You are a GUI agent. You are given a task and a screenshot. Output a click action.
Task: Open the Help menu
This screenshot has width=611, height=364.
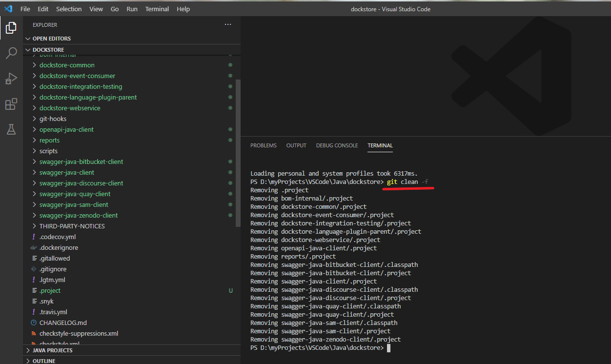pos(183,9)
